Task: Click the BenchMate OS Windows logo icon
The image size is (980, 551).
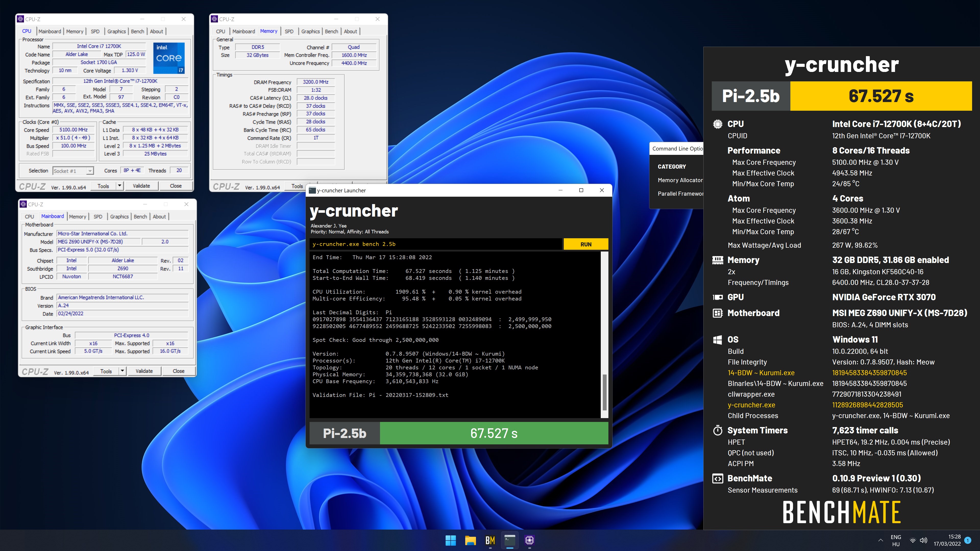Action: pyautogui.click(x=717, y=340)
